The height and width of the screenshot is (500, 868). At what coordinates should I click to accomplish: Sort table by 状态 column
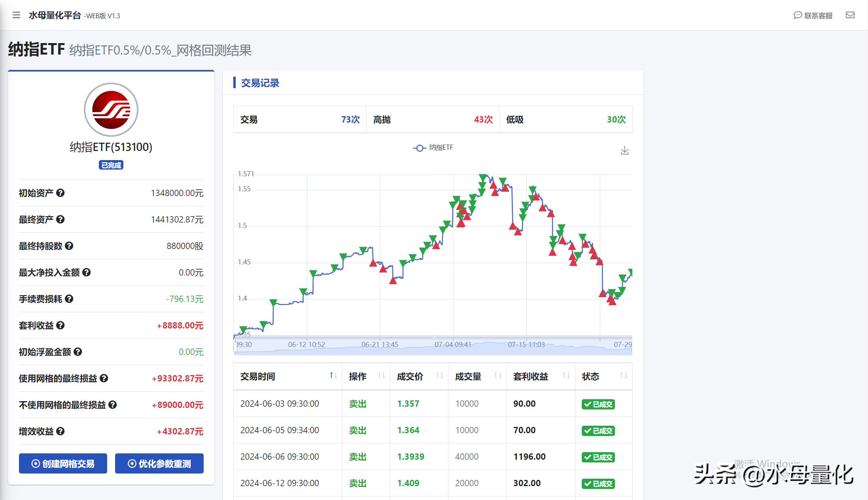[x=623, y=376]
